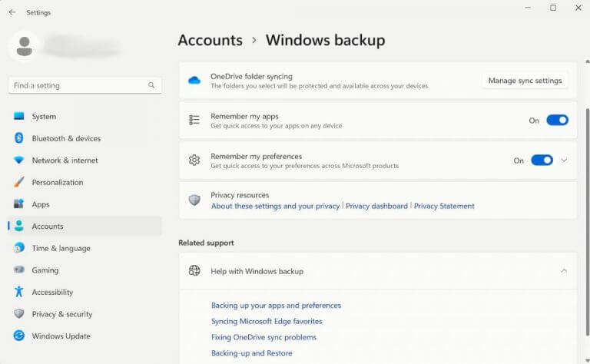Click the Remember my preferences gear icon
This screenshot has height=364, width=590.
[194, 160]
